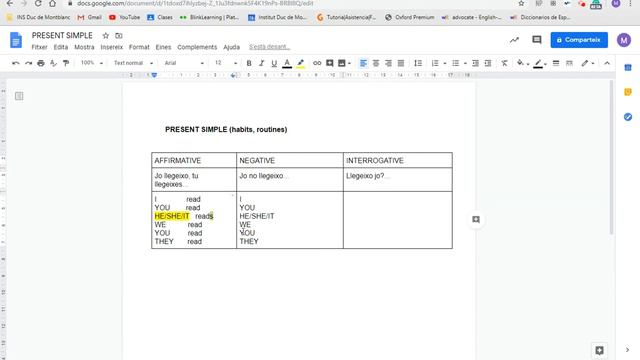Open the document outline panel
This screenshot has width=640, height=360.
[x=19, y=96]
